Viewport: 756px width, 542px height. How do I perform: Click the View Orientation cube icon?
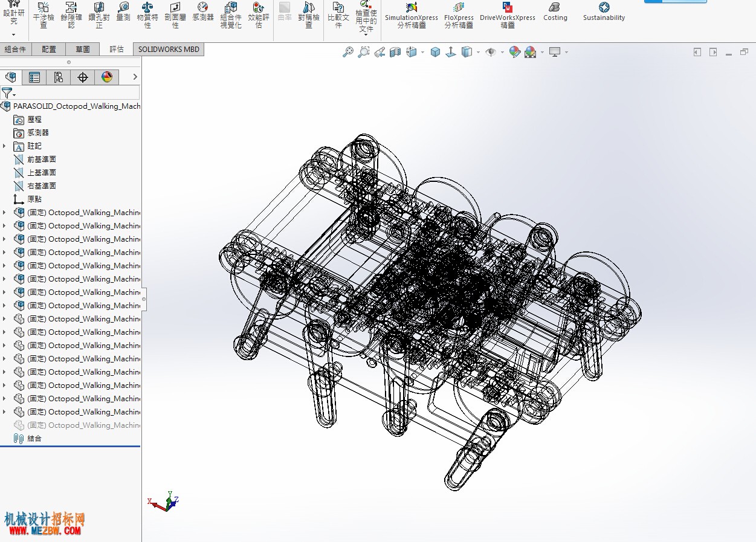(x=435, y=53)
